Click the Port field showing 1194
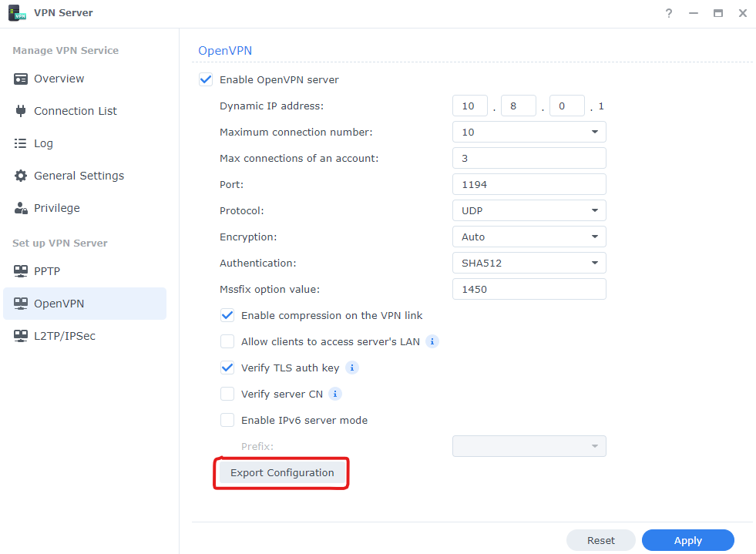This screenshot has height=554, width=756. tap(529, 184)
